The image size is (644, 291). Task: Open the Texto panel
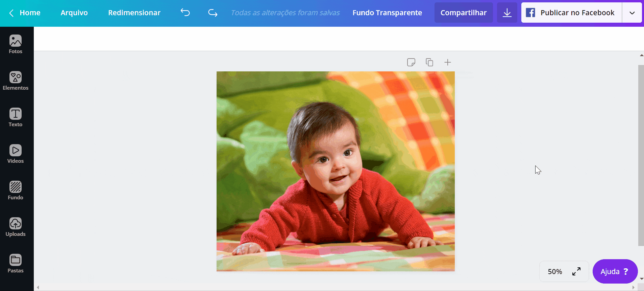[x=16, y=117]
